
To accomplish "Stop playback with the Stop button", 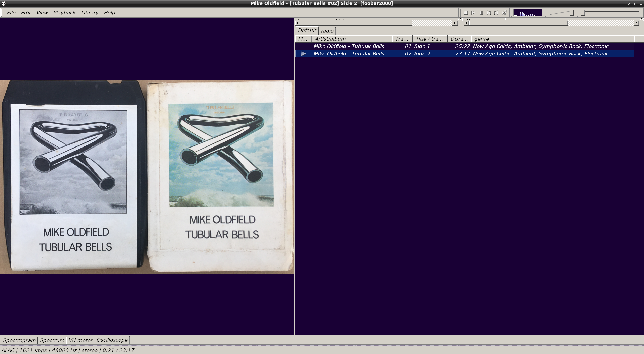I will coord(466,13).
